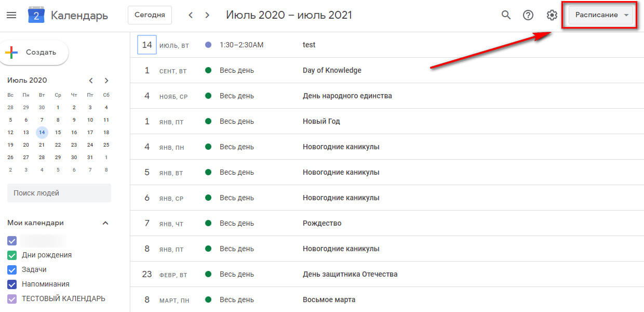Image resolution: width=644 pixels, height=312 pixels.
Task: Go to previous period with back arrow
Action: (191, 15)
